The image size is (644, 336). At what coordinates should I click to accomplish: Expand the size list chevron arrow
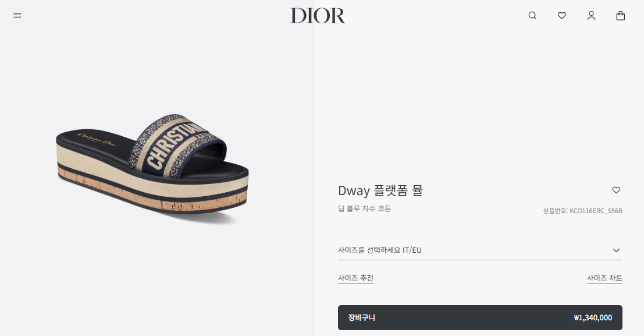click(x=616, y=250)
